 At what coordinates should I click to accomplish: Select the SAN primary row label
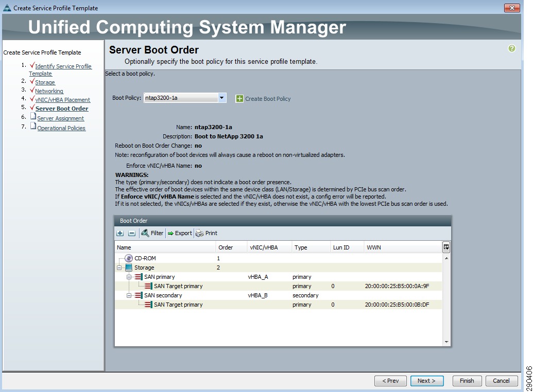(x=160, y=277)
